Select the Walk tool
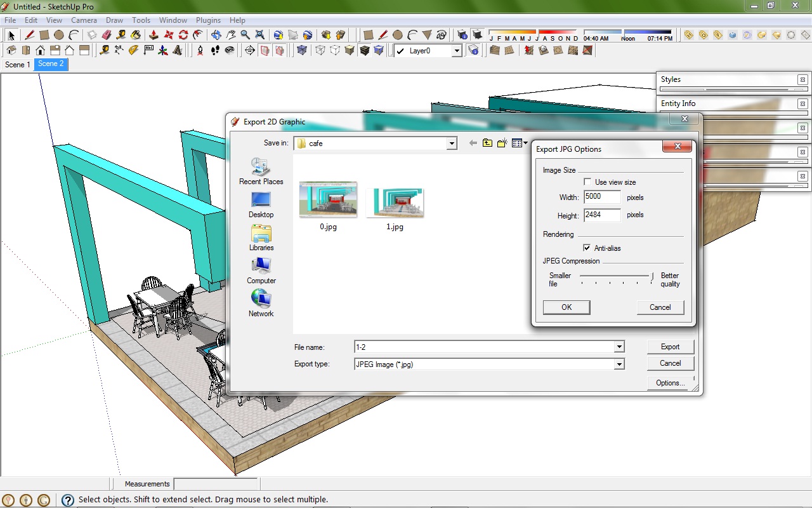Viewport: 812px width, 508px height. point(216,50)
